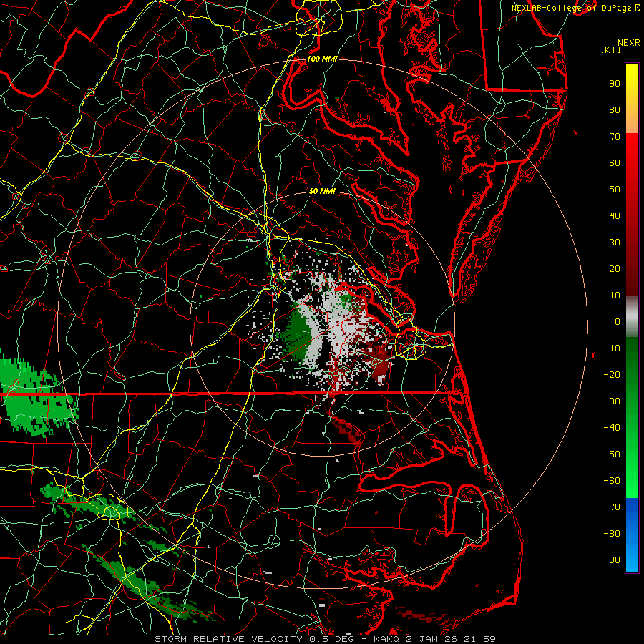
Task: Select the -90 value on the velocity scale
Action: pyautogui.click(x=612, y=560)
